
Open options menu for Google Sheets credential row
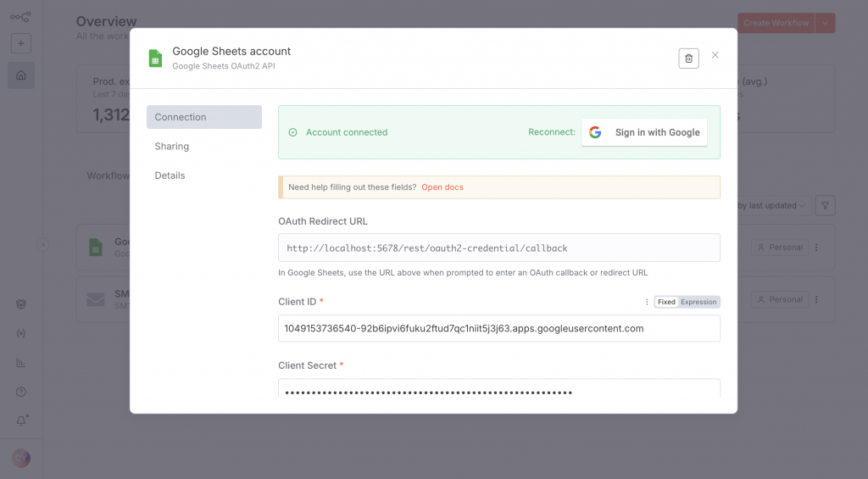816,247
